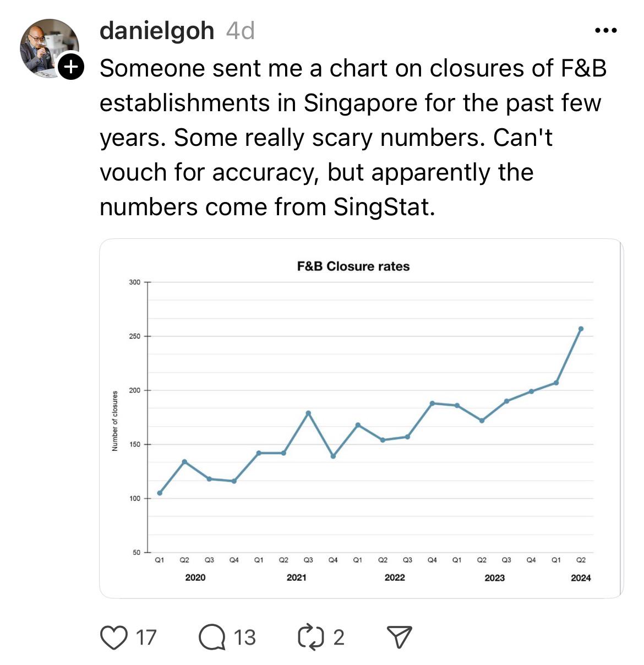Click the 4d post timestamp
The height and width of the screenshot is (665, 644).
click(241, 31)
